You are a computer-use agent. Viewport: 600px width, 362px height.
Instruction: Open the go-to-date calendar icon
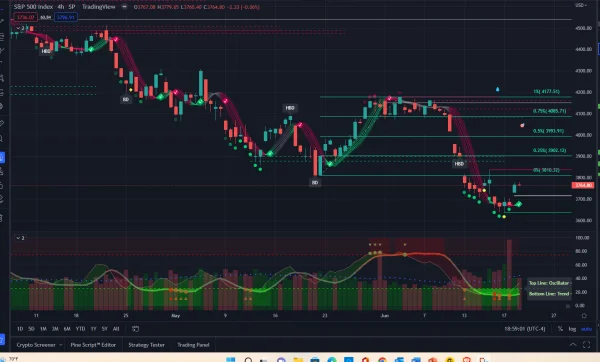pyautogui.click(x=135, y=329)
